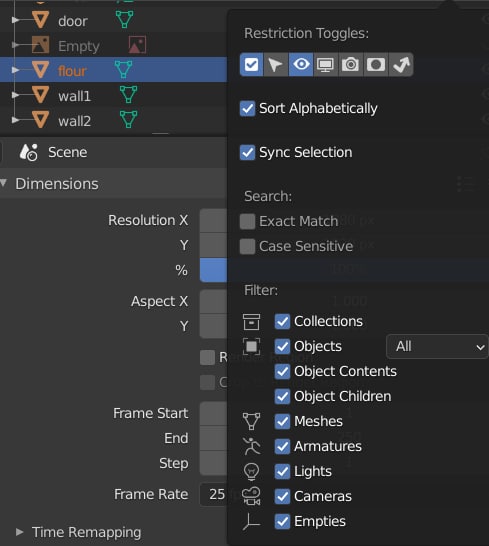
Task: Click the mesh data icon next to door
Action: (x=124, y=20)
